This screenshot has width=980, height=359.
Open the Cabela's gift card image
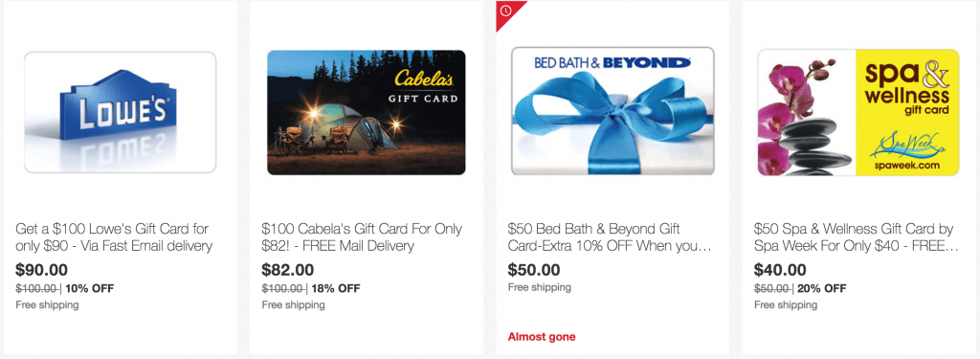[367, 112]
